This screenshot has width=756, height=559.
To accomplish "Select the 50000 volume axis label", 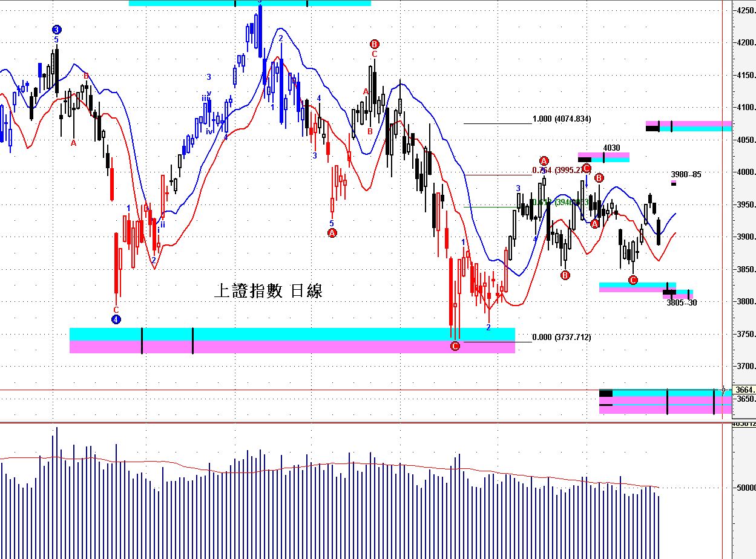I will click(746, 487).
